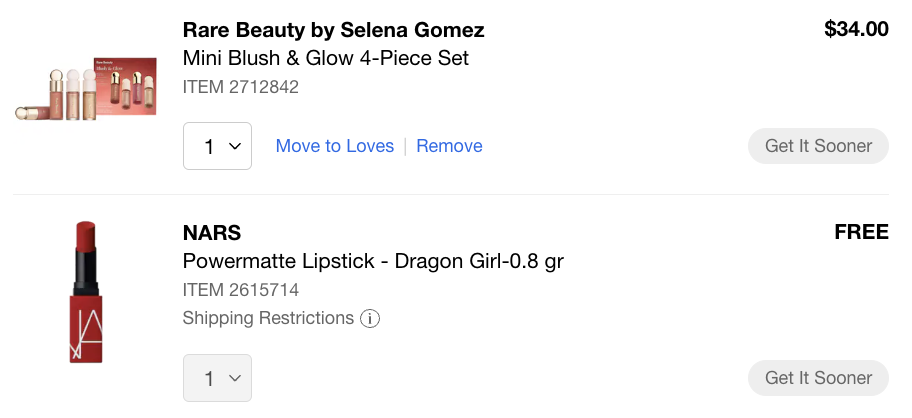This screenshot has height=418, width=912.
Task: Click the Shipping Restrictions info icon
Action: 370,319
